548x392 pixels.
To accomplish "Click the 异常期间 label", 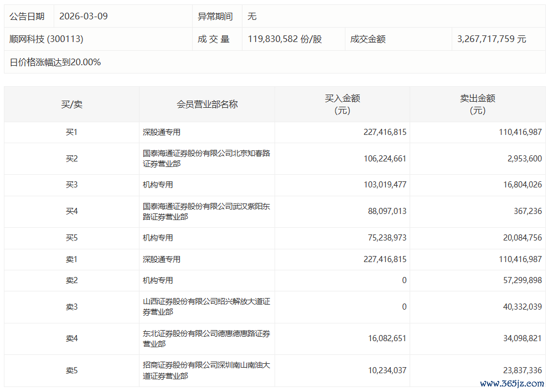I will pyautogui.click(x=215, y=17).
